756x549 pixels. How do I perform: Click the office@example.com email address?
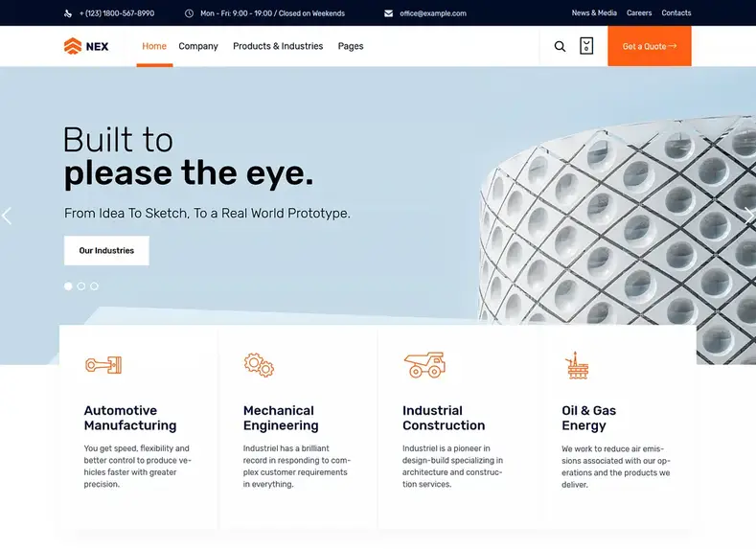(x=433, y=13)
